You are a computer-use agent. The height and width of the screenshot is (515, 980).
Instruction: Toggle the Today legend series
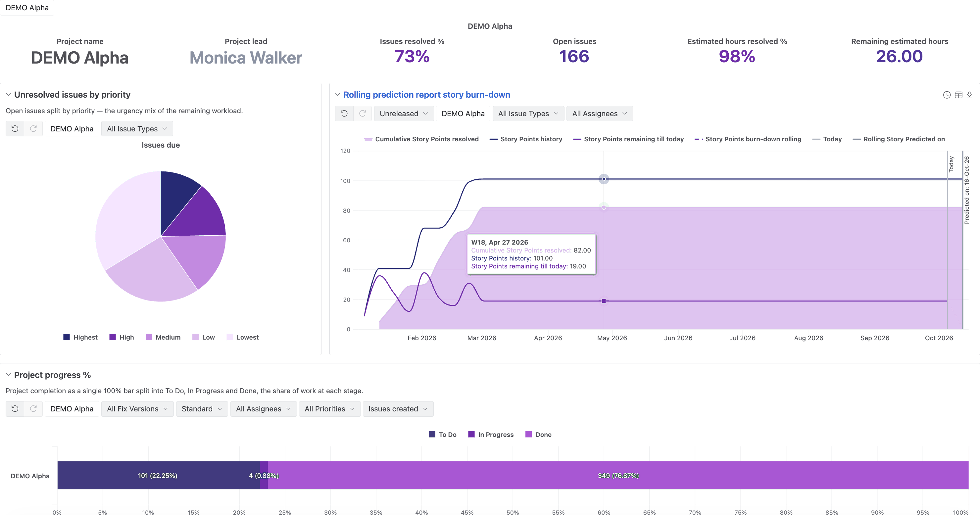click(827, 139)
